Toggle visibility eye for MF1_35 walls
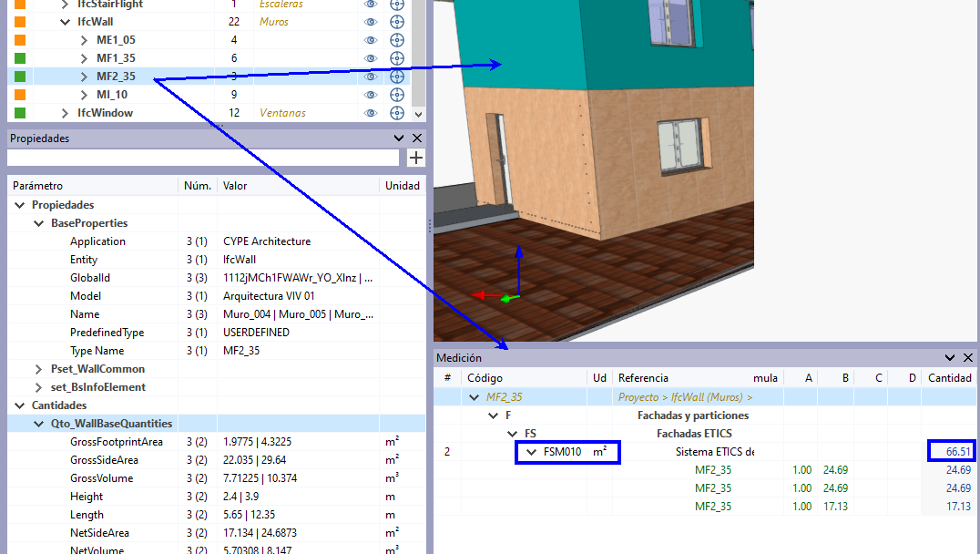Image resolution: width=980 pixels, height=554 pixels. (x=371, y=58)
